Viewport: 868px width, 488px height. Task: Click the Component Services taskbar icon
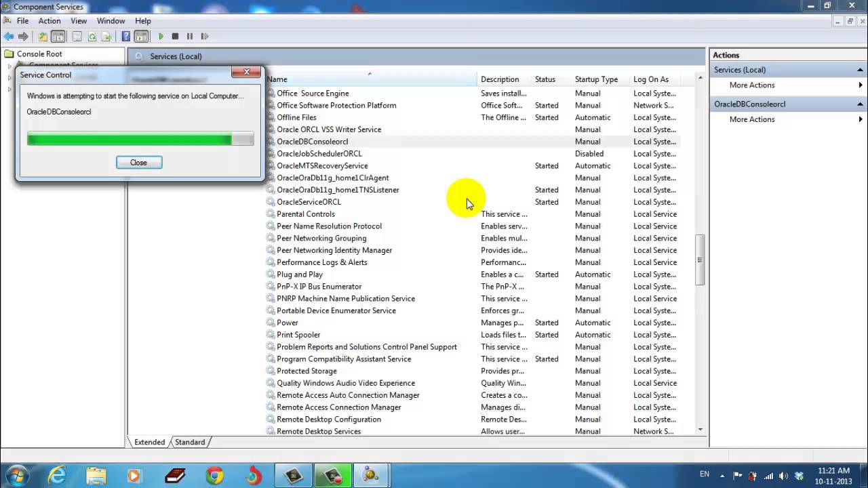tap(370, 475)
